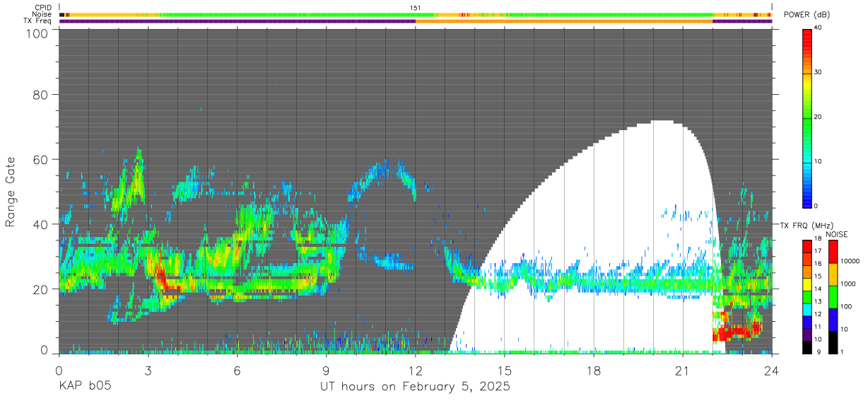
Task: Click the 18 hour tick label on x-axis
Action: tap(594, 371)
